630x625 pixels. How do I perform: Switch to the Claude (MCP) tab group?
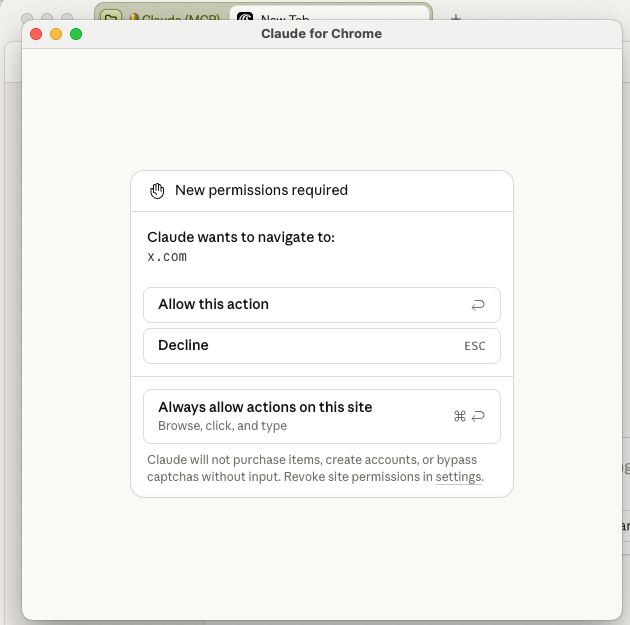coord(175,16)
